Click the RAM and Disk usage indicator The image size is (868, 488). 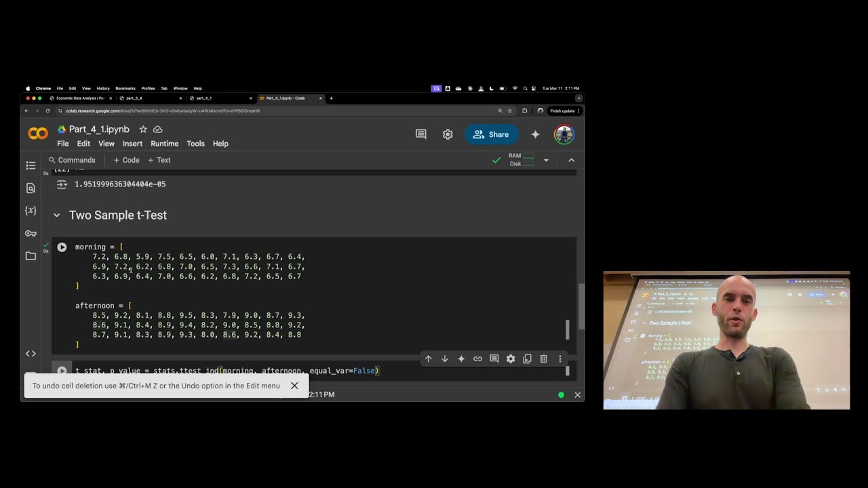tap(522, 160)
